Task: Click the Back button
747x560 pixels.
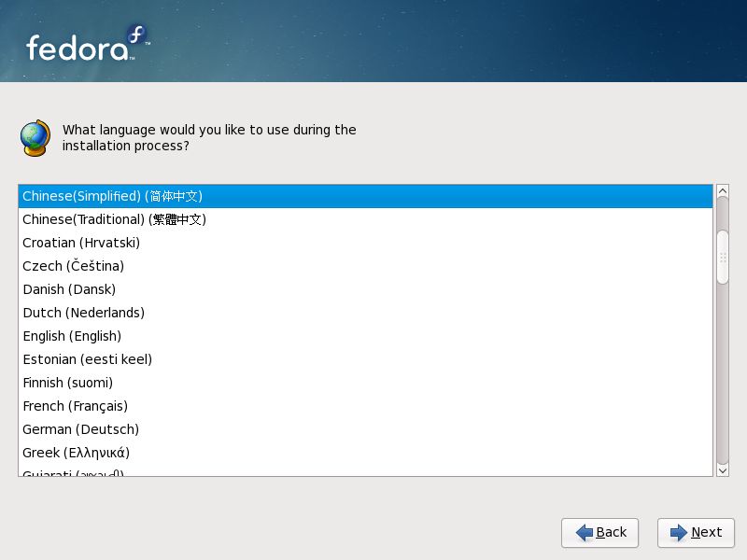Action: [599, 532]
